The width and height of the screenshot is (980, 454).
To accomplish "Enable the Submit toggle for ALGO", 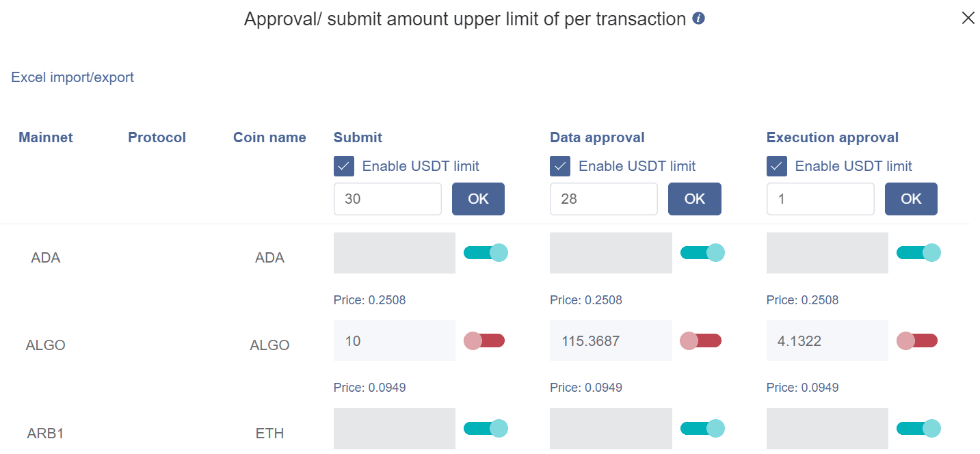I will coord(485,340).
